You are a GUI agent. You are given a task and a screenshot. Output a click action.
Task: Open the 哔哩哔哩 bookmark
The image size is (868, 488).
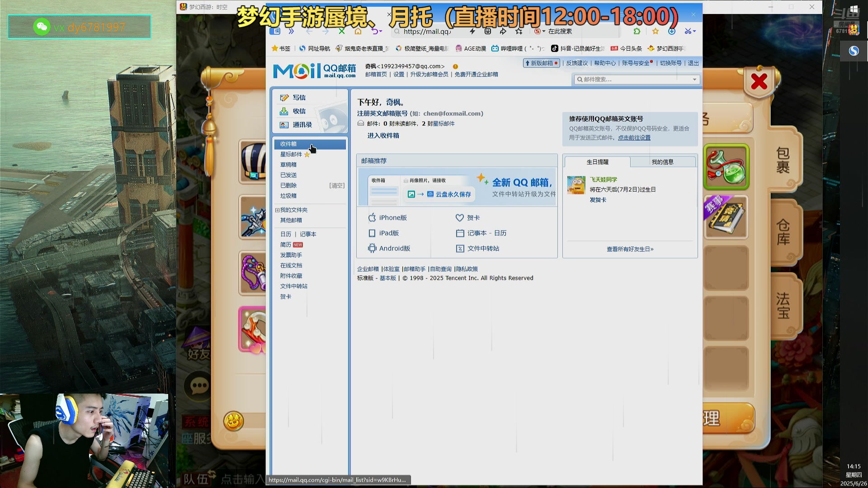pyautogui.click(x=518, y=48)
